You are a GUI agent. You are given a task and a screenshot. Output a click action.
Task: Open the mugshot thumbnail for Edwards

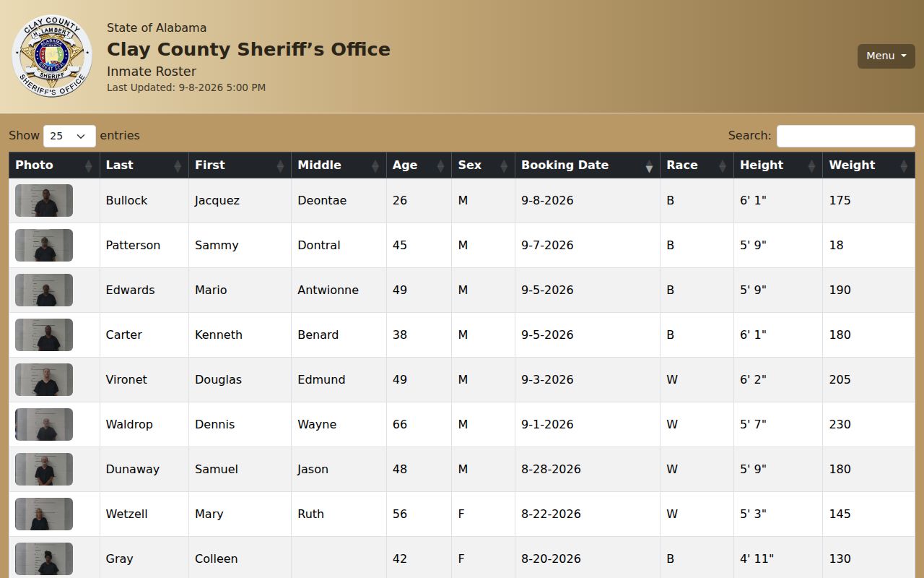[x=44, y=290]
